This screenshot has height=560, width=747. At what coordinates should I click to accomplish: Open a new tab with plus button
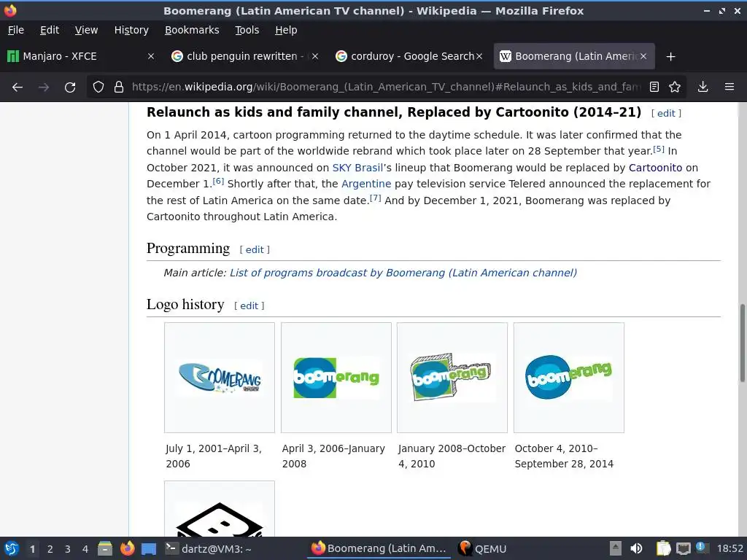[x=671, y=57]
